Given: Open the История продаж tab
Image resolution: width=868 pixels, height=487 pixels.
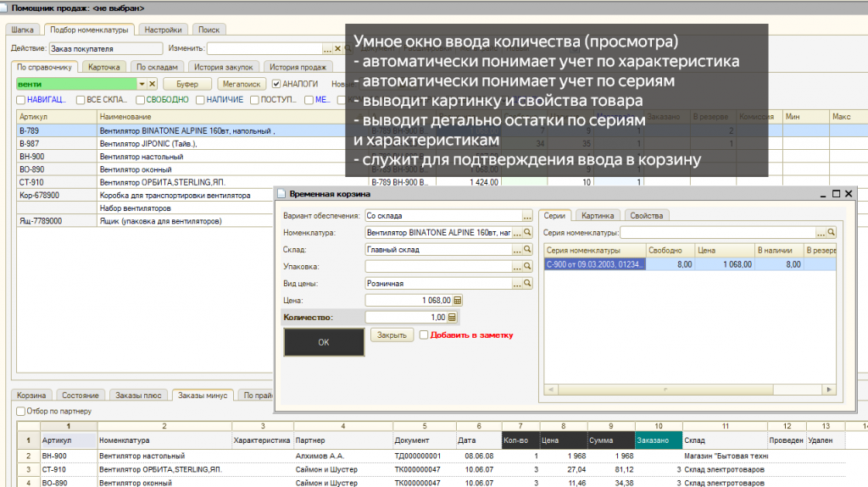Looking at the screenshot, I should [x=298, y=67].
